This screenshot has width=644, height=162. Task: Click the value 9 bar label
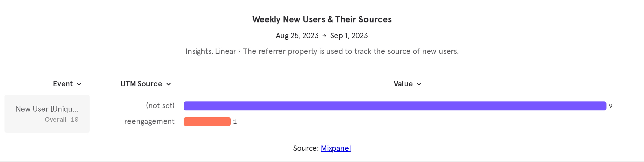[610, 106]
